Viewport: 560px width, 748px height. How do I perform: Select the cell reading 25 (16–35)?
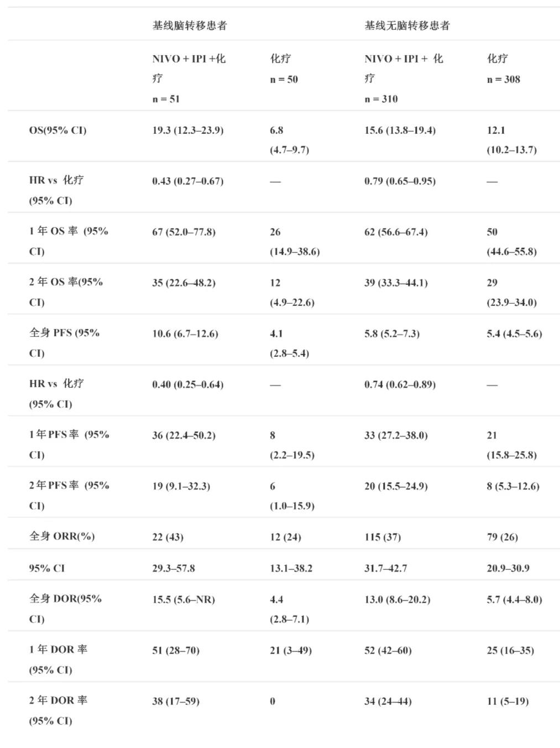coord(510,651)
